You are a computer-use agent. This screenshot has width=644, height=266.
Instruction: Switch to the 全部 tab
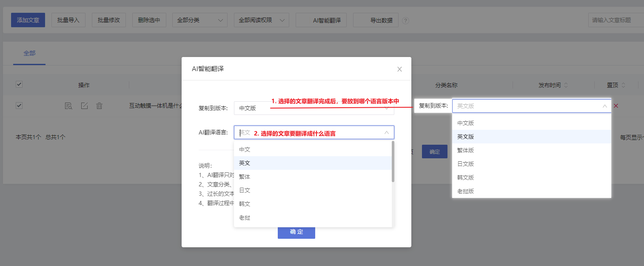click(x=29, y=54)
